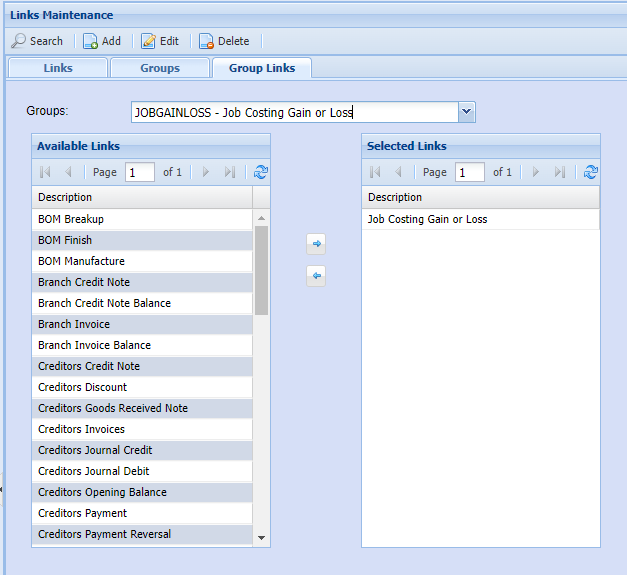Click the Description header in Selected Links
627x575 pixels.
coord(395,197)
